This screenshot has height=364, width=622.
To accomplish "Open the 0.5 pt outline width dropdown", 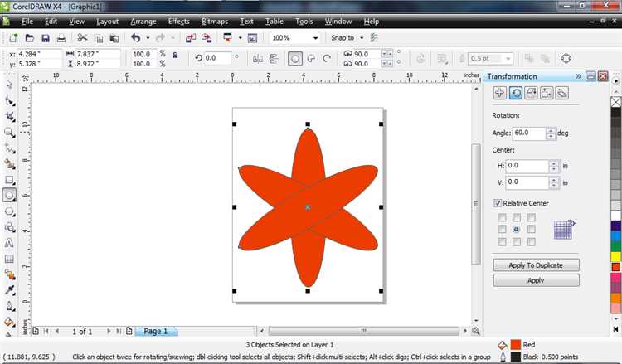I will pyautogui.click(x=508, y=59).
